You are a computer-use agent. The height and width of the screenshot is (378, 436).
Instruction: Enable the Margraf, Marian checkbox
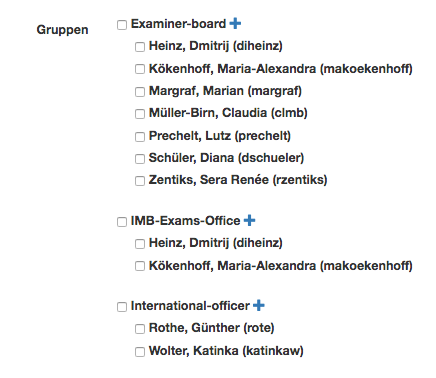(x=140, y=92)
